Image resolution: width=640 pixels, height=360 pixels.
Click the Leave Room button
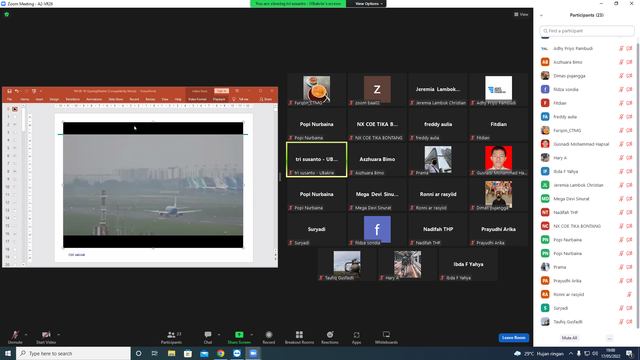click(513, 338)
